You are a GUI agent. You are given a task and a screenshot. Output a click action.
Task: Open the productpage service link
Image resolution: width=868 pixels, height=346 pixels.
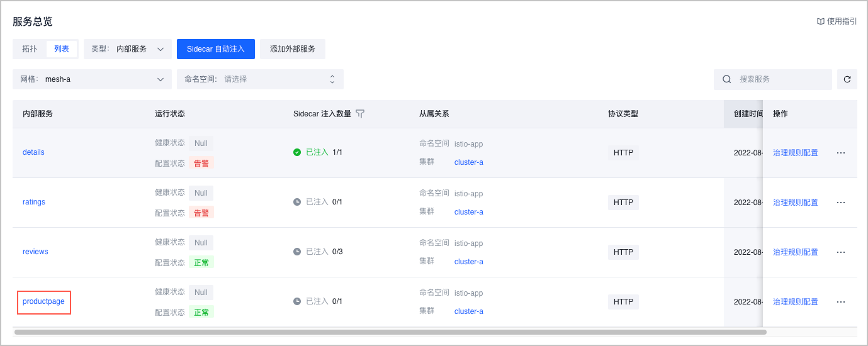43,301
